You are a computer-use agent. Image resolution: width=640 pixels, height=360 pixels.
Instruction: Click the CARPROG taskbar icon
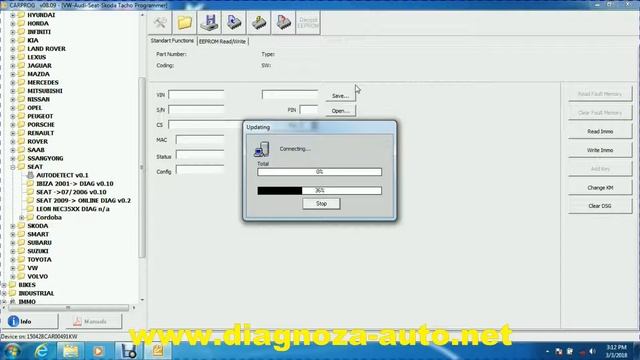click(x=128, y=351)
